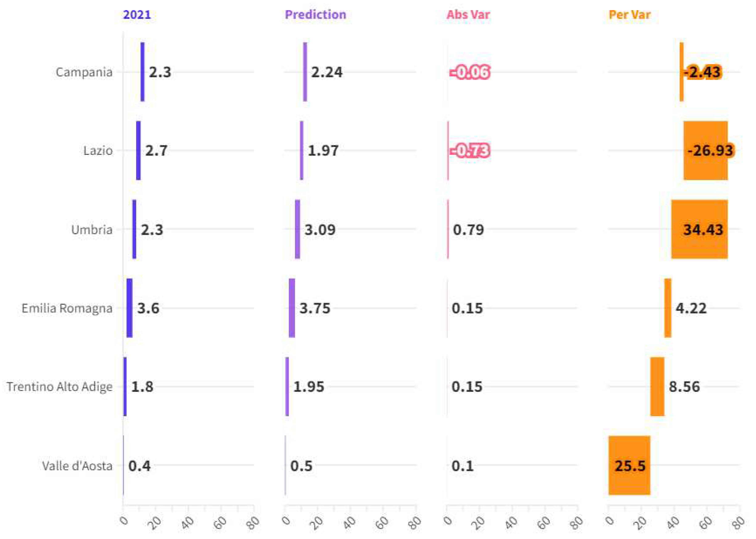Select the 0.5 Prediction value for Valle d'Aosta
Image resolution: width=756 pixels, height=539 pixels.
pyautogui.click(x=301, y=466)
